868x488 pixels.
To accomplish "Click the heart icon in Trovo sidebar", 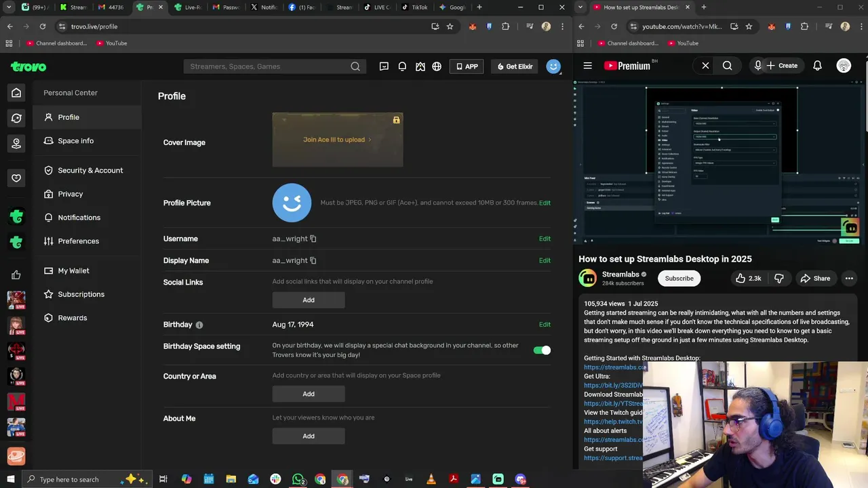I will pos(16,178).
